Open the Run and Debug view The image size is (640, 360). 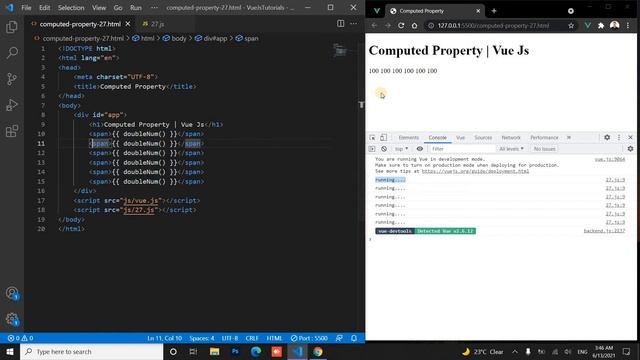[12, 105]
